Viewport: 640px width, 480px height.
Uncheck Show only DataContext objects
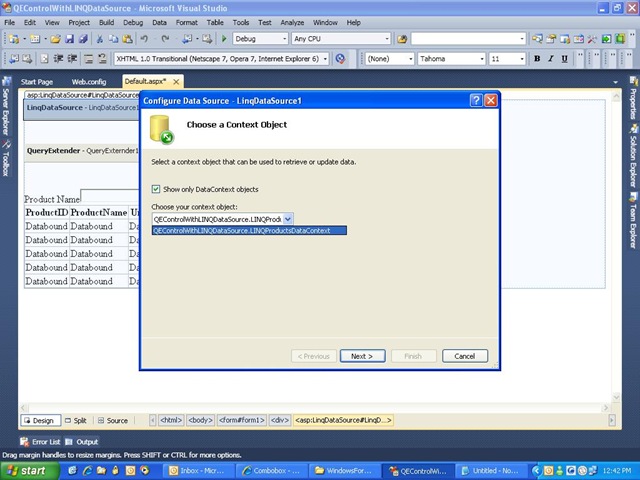(156, 189)
